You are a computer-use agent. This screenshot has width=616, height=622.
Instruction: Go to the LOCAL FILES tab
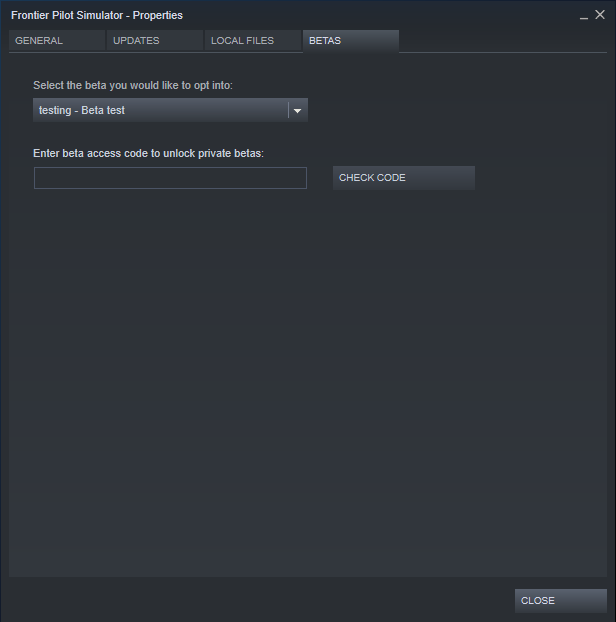click(253, 40)
